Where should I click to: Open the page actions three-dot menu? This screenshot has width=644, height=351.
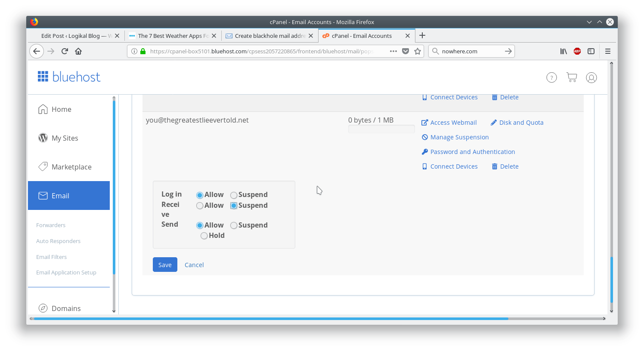coord(393,51)
